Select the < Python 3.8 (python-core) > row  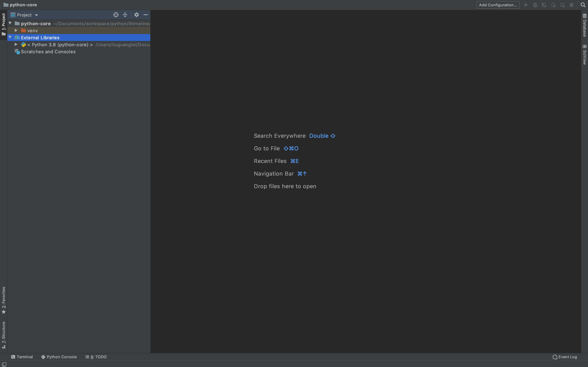click(79, 45)
